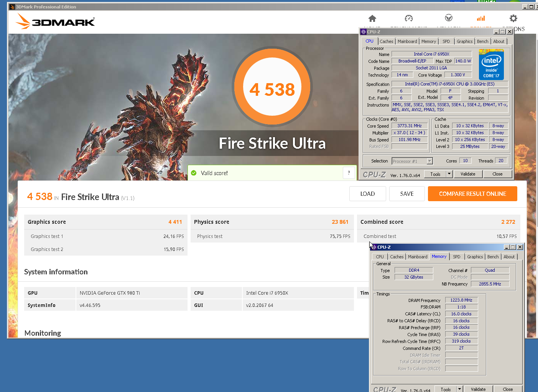Viewport: 538px width, 392px height.
Task: Click Close button in upper CPU-Z window
Action: point(497,174)
